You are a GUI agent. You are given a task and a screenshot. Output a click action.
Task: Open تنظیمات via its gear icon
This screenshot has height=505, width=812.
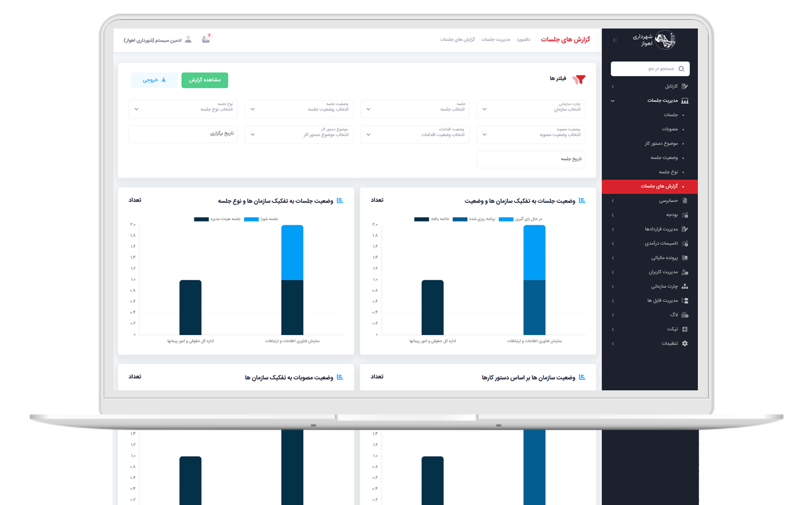(685, 343)
